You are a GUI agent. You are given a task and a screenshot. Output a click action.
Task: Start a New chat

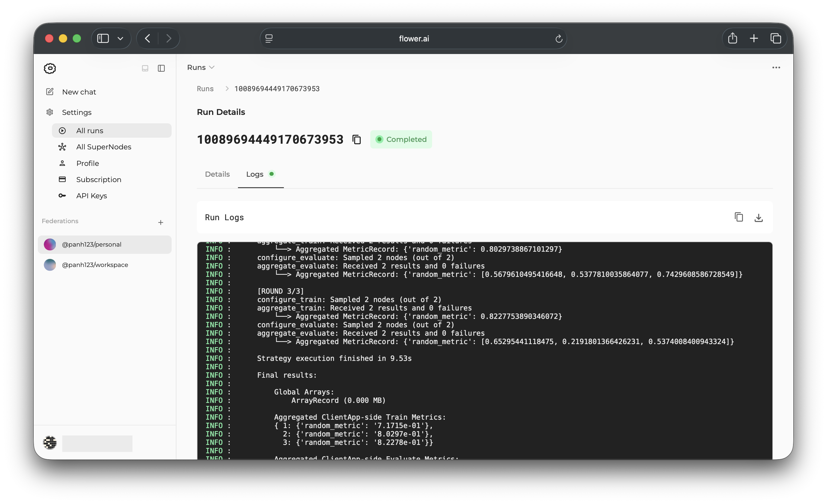pyautogui.click(x=105, y=92)
